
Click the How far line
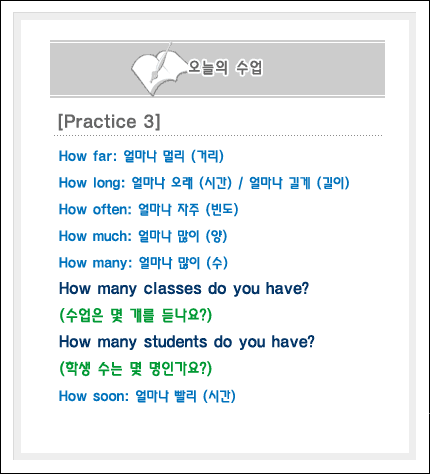[x=141, y=156]
